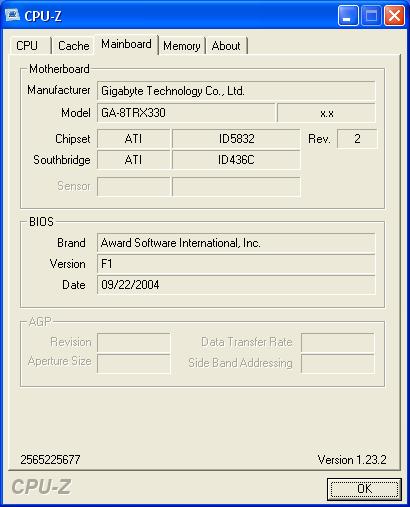Image resolution: width=410 pixels, height=507 pixels.
Task: Click the chipset Rev. value field
Action: pos(357,139)
